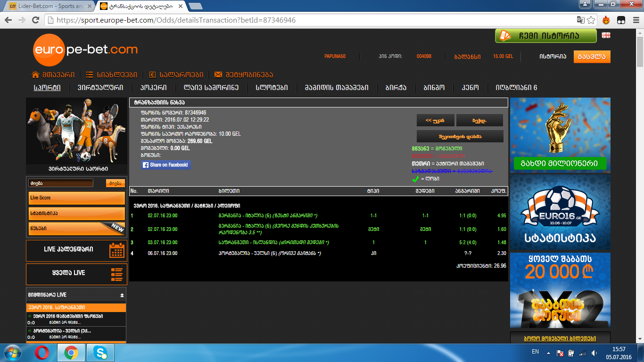The height and width of the screenshot is (362, 644).
Task: Open the ლაივ სამორინე menu item
Action: [x=211, y=88]
